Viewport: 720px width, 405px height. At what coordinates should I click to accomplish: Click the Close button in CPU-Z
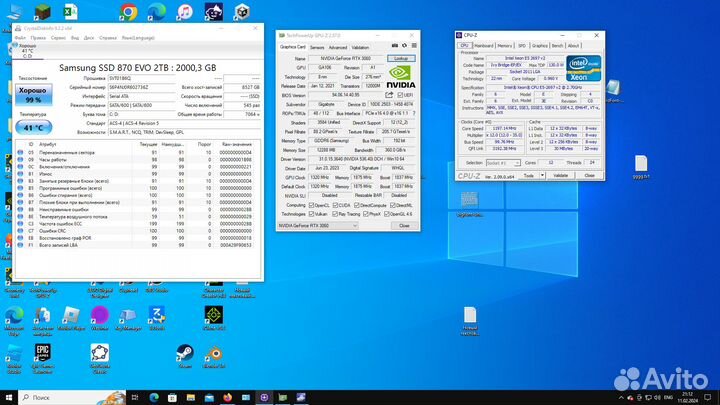[x=589, y=175]
